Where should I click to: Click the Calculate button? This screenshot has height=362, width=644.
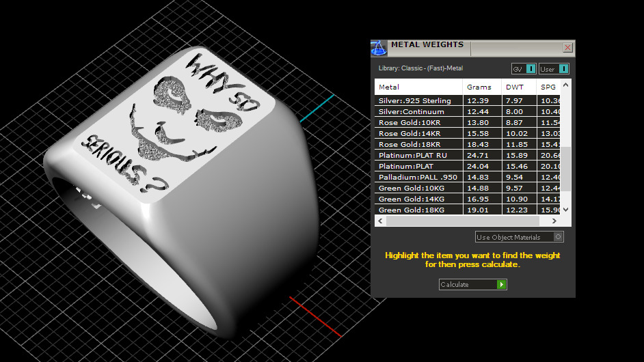click(x=472, y=284)
